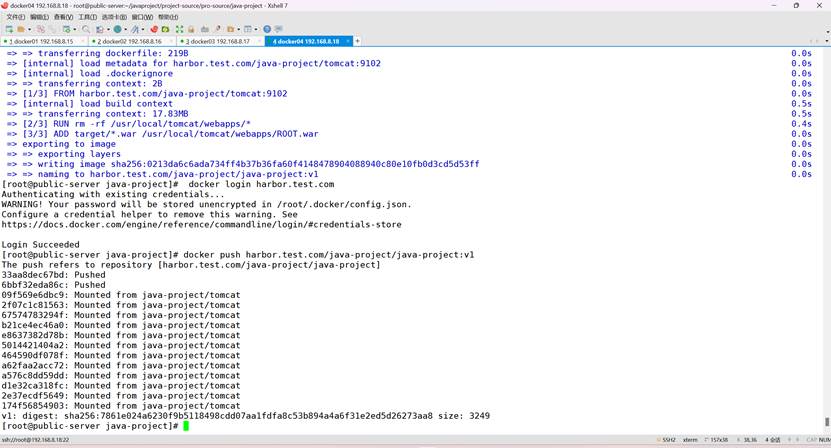Image resolution: width=831 pixels, height=448 pixels.
Task: Click the 'v1: digest: sha256' output line
Action: point(245,416)
